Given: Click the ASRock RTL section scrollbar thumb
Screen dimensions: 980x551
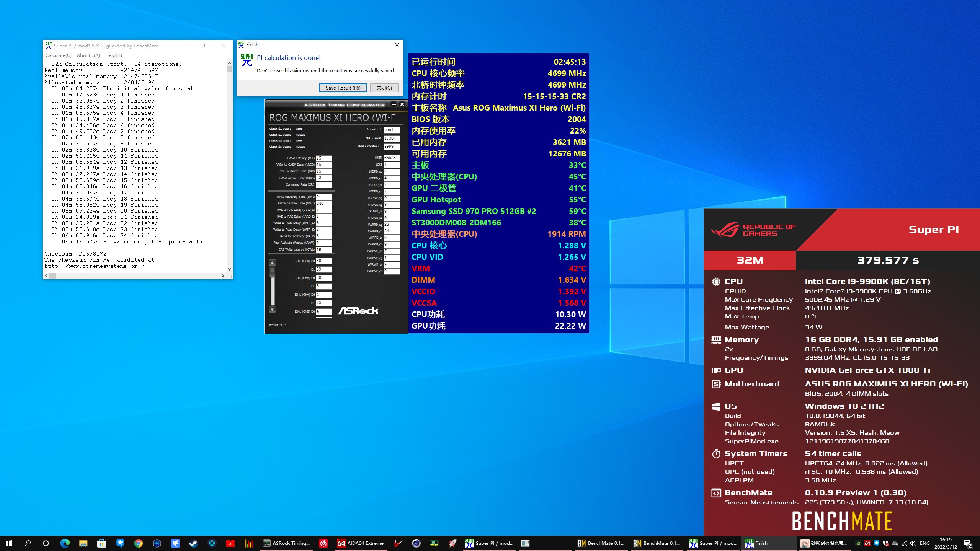Looking at the screenshot, I should 273,272.
